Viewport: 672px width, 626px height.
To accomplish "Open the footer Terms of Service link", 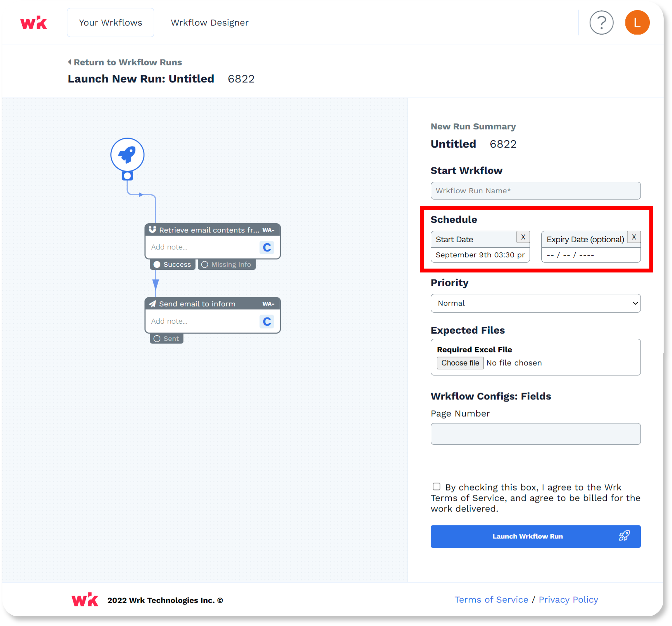I will (x=491, y=600).
